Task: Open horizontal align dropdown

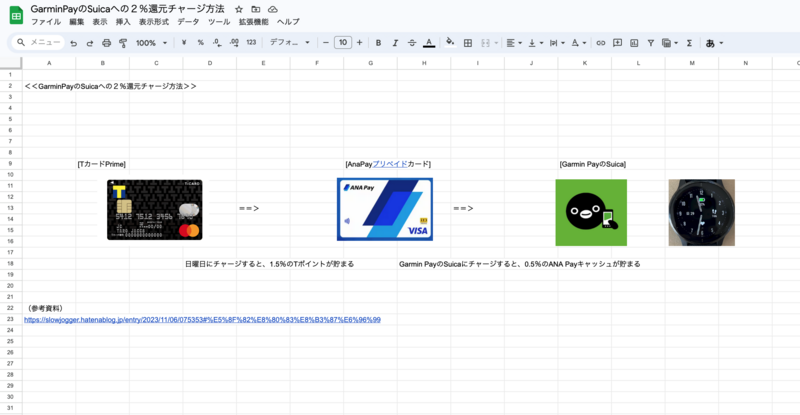Action: click(x=514, y=43)
